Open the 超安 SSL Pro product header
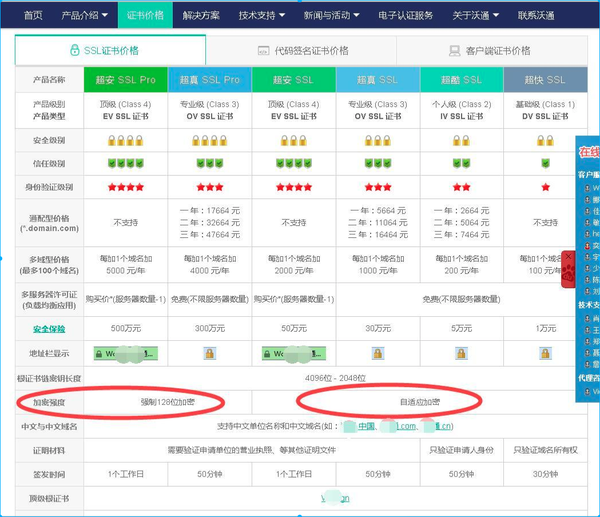Viewport: 600px width, 517px height. pos(126,80)
